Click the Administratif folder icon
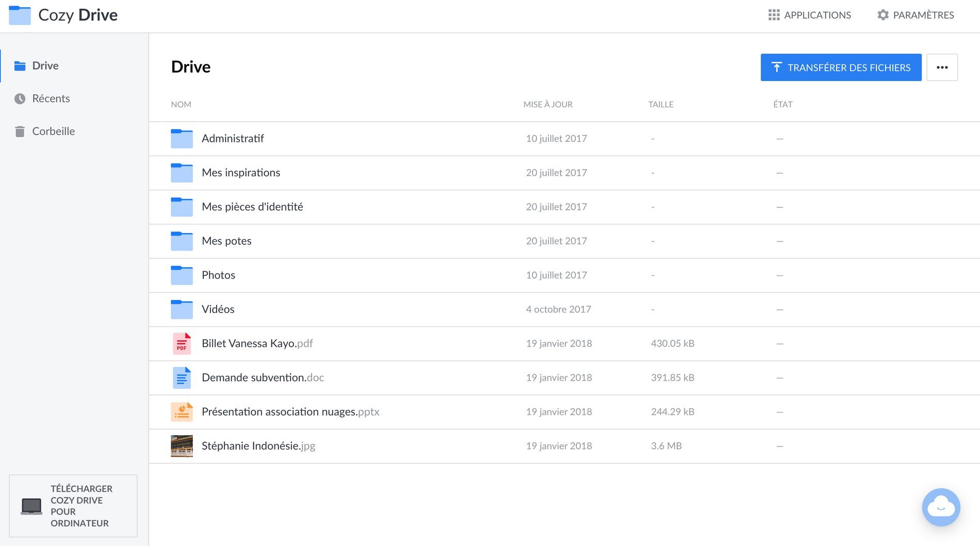Screen dimensions: 980x546 click(x=182, y=139)
